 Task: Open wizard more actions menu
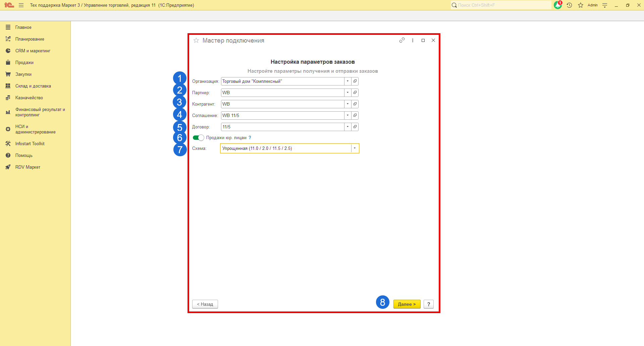(x=413, y=40)
